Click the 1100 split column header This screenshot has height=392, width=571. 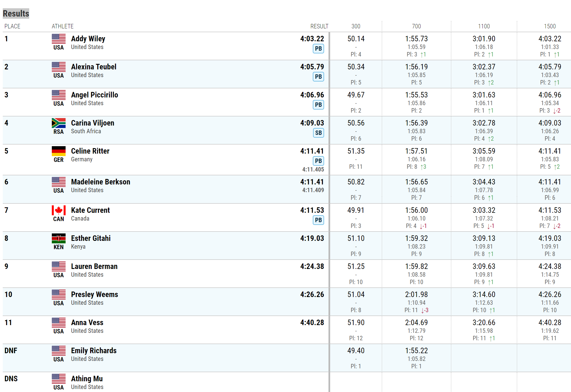484,26
